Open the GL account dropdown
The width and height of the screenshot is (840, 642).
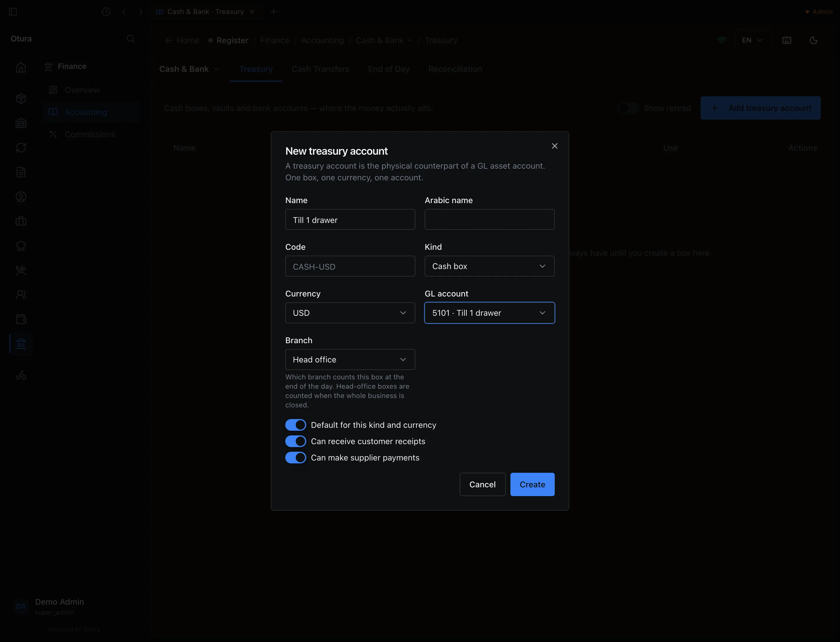489,313
